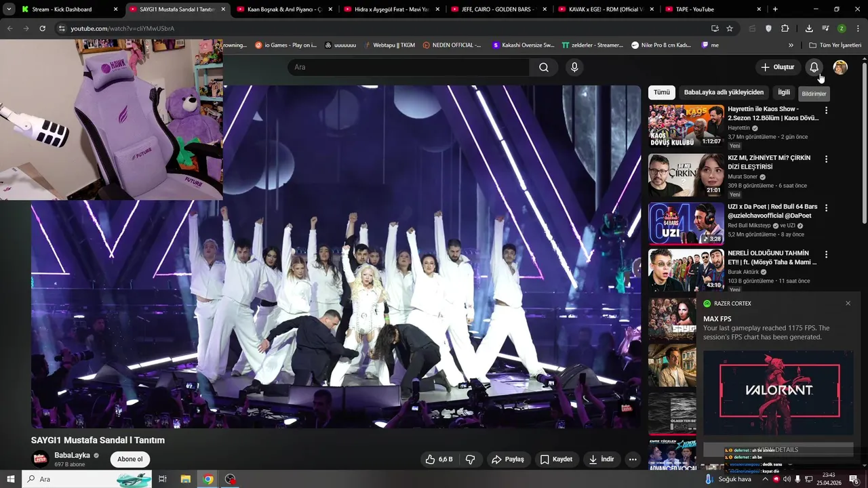Bookmark this page with star icon
Image resolution: width=868 pixels, height=488 pixels.
tap(730, 28)
